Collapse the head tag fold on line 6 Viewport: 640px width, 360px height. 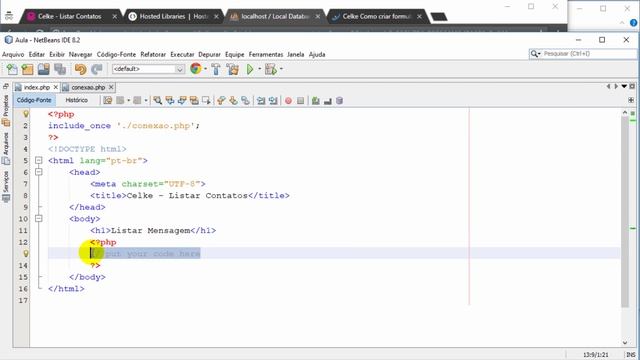39,172
